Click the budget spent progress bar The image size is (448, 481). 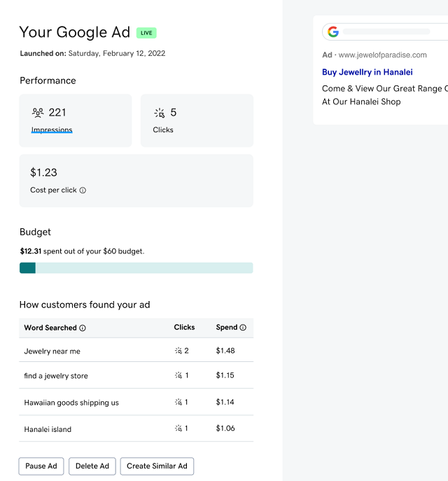(136, 268)
